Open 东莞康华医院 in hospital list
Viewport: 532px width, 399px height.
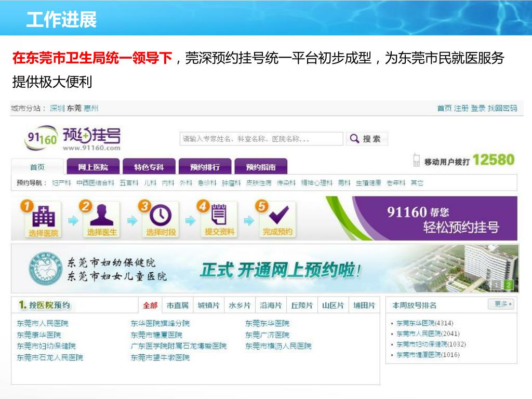(39, 335)
